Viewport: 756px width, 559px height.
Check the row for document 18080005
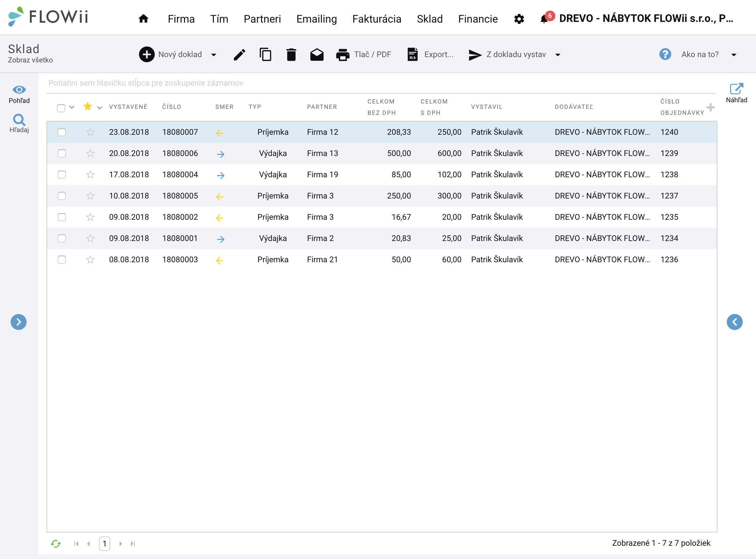[x=62, y=196]
